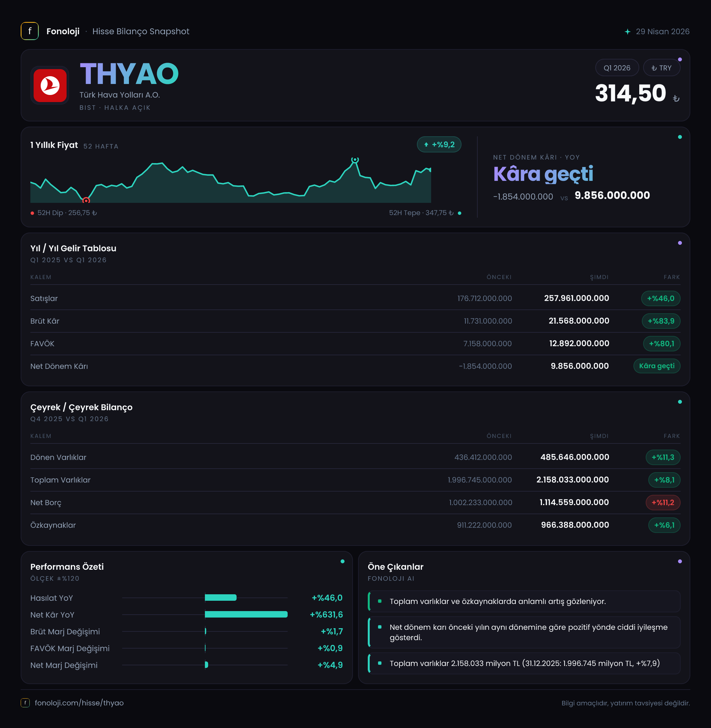Click the highlight about "özkaynaklarda anlamlı artış"

tap(524, 601)
